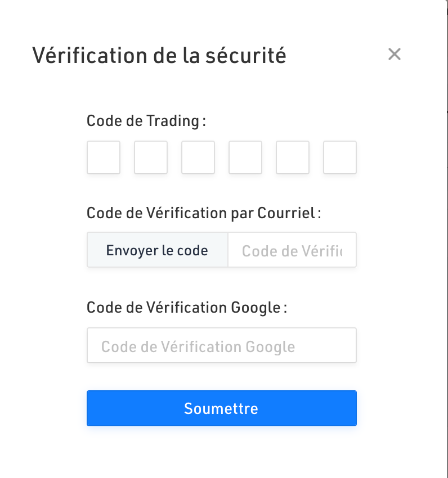Click the fourth trading code digit box
Screen dimensions: 448x478
(x=245, y=157)
